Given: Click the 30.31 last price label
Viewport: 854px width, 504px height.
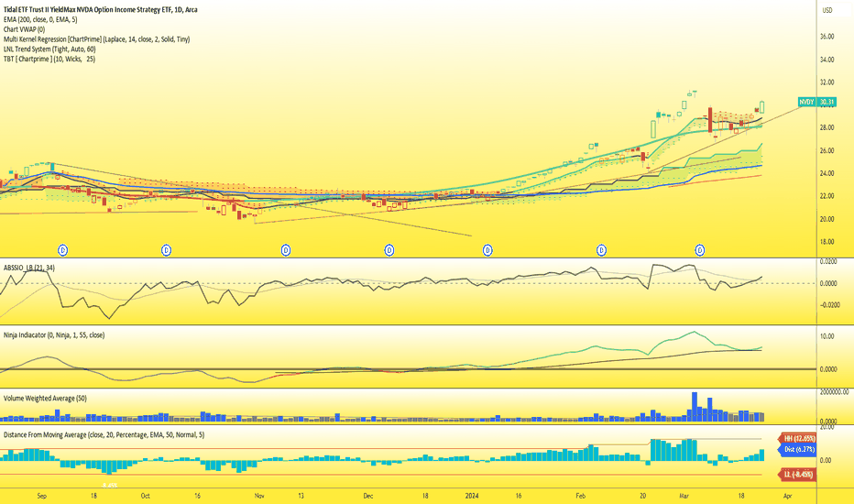Looking at the screenshot, I should 827,102.
